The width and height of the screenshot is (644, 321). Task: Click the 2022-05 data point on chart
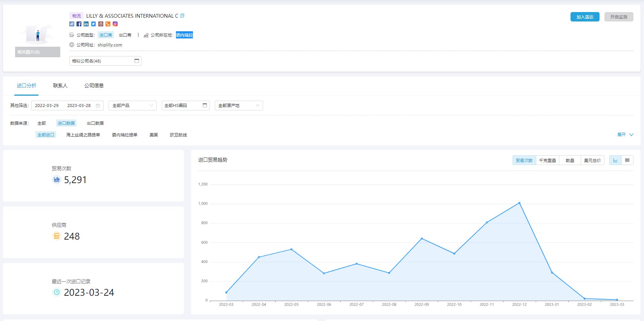pos(291,249)
